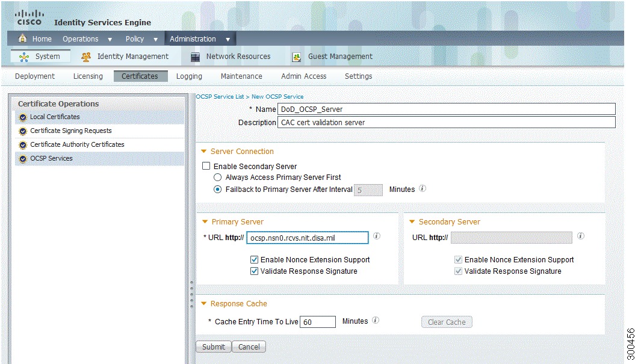Click info icon beside Secondary Server URL
This screenshot has width=638, height=364.
tap(581, 236)
